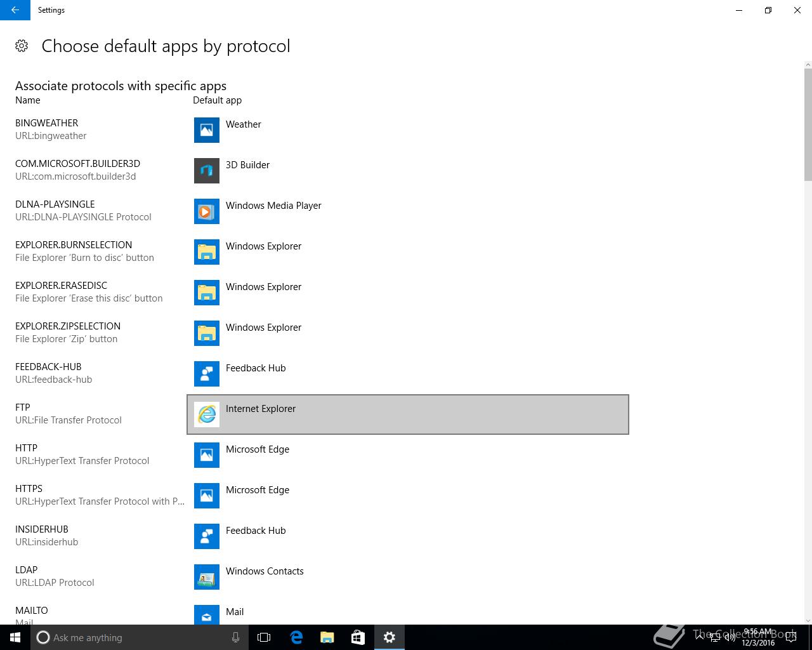Change Internet Explorer default for FTP
This screenshot has width=812, height=650.
coord(408,415)
